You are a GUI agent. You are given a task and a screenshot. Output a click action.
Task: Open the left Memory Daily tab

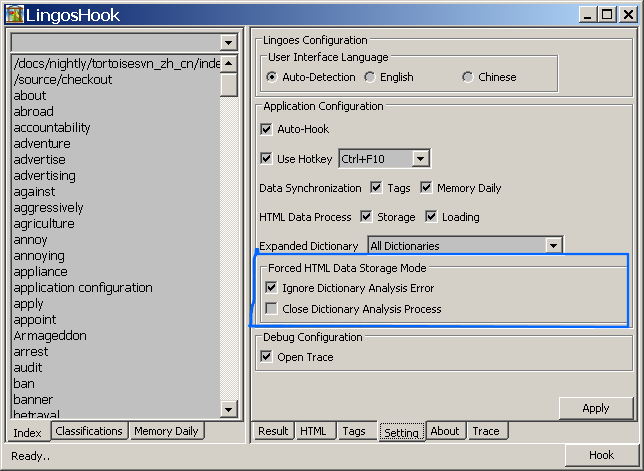[x=166, y=431]
